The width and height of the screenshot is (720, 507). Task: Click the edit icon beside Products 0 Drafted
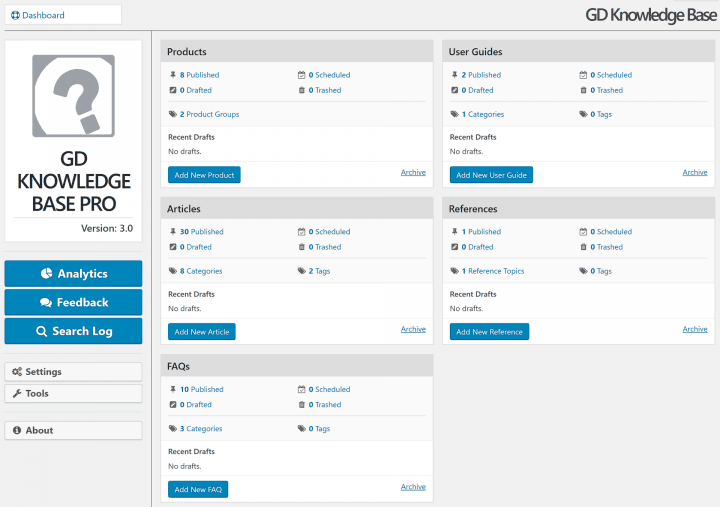click(173, 90)
